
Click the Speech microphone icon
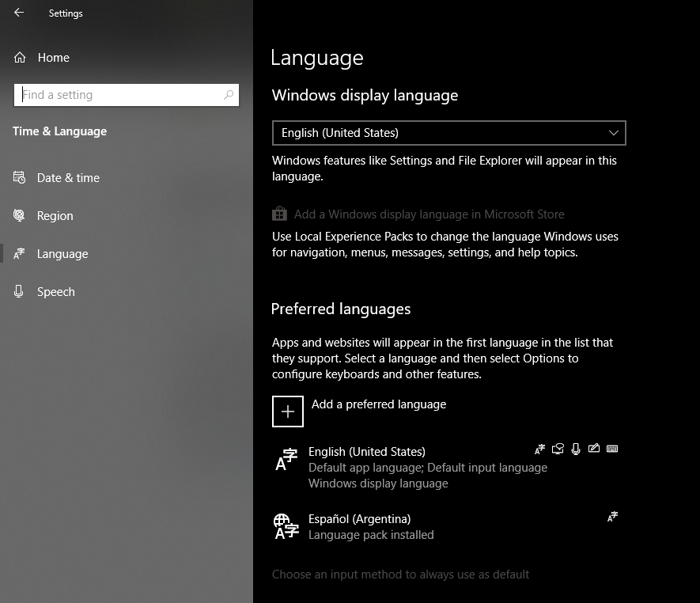19,291
